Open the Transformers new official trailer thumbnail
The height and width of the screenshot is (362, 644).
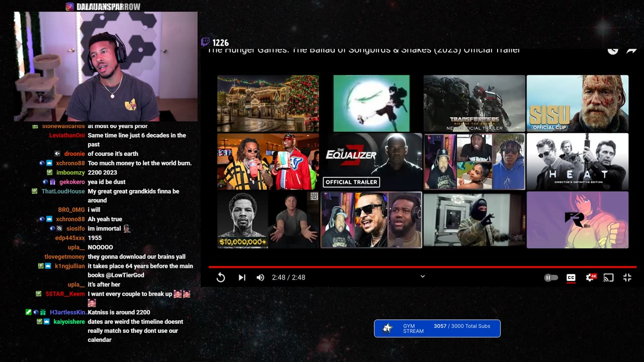tap(474, 103)
